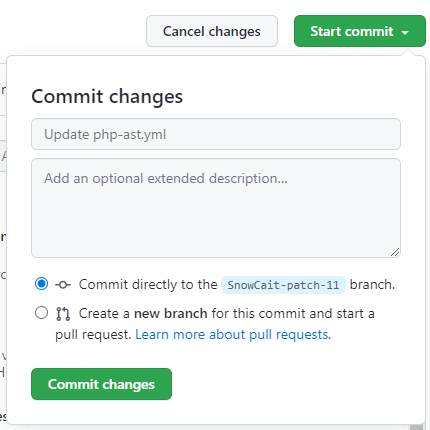
Task: Click the word 'branch.' after the patch badge
Action: (x=372, y=285)
